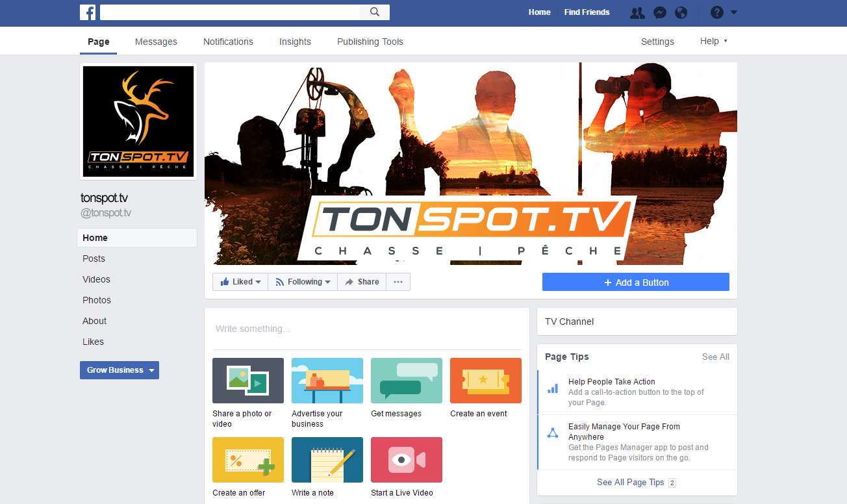Open the friend requests icon
This screenshot has height=504, width=847.
point(637,12)
